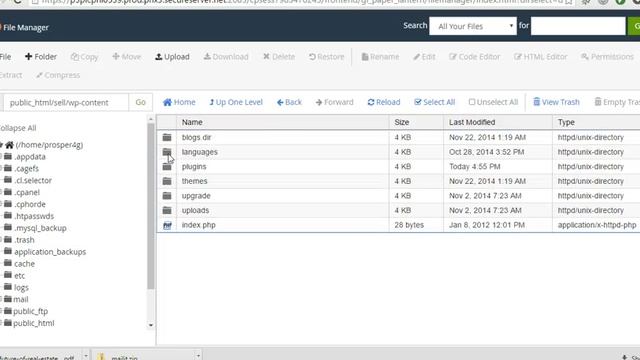
Task: Click the index.php file name
Action: pyautogui.click(x=198, y=225)
